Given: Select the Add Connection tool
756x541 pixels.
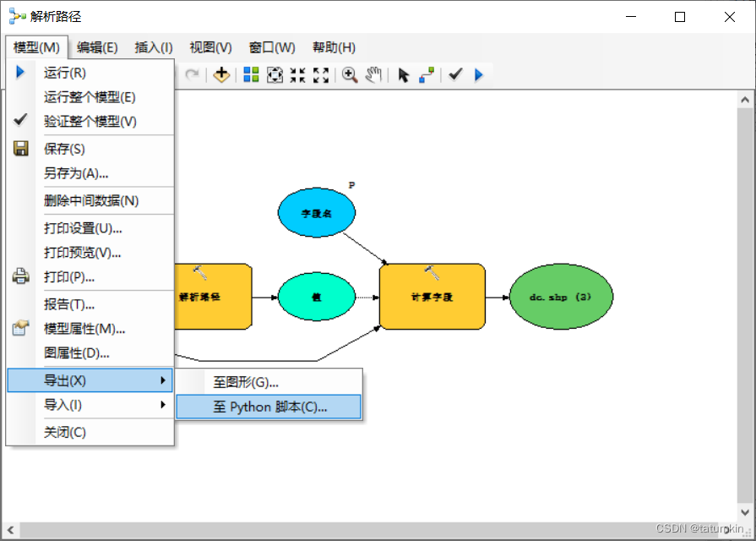Looking at the screenshot, I should (x=426, y=74).
